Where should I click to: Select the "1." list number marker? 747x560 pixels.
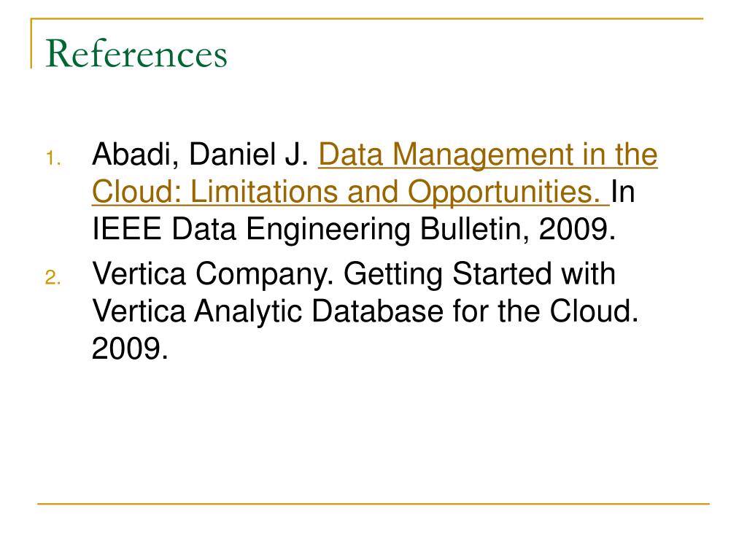(53, 158)
